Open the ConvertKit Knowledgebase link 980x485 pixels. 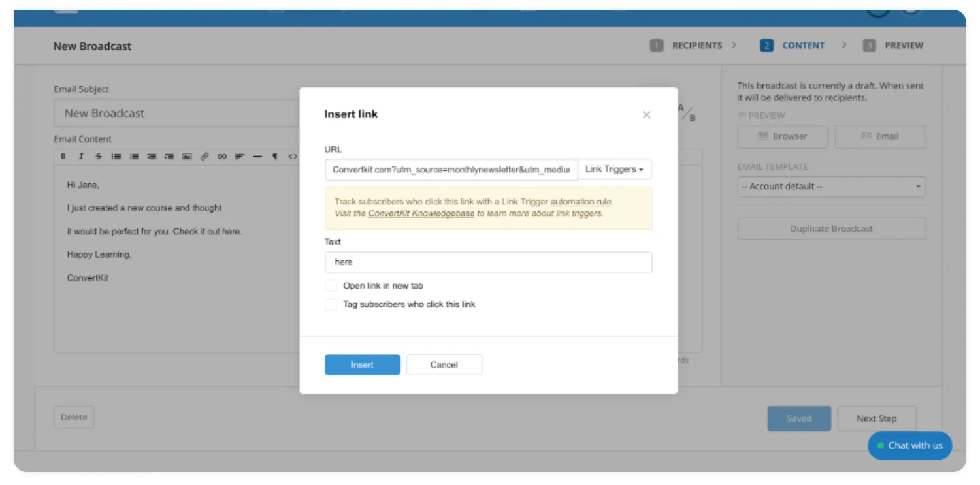click(421, 213)
